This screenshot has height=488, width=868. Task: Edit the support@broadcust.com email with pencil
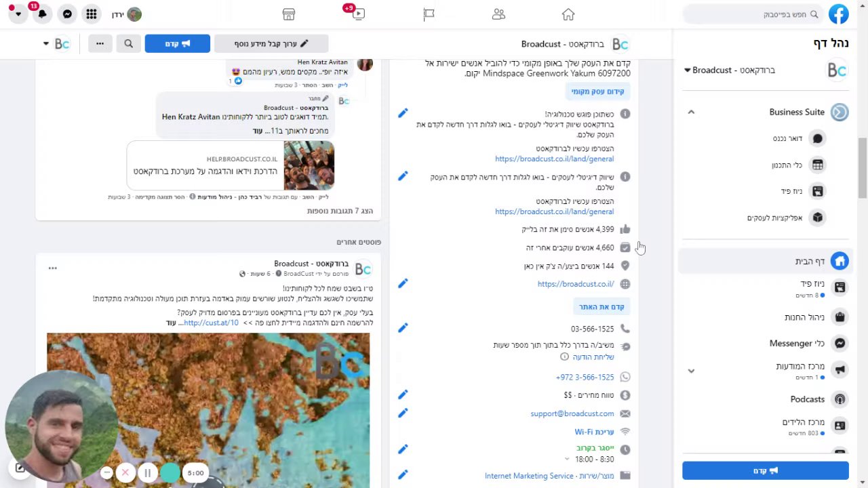tap(403, 413)
